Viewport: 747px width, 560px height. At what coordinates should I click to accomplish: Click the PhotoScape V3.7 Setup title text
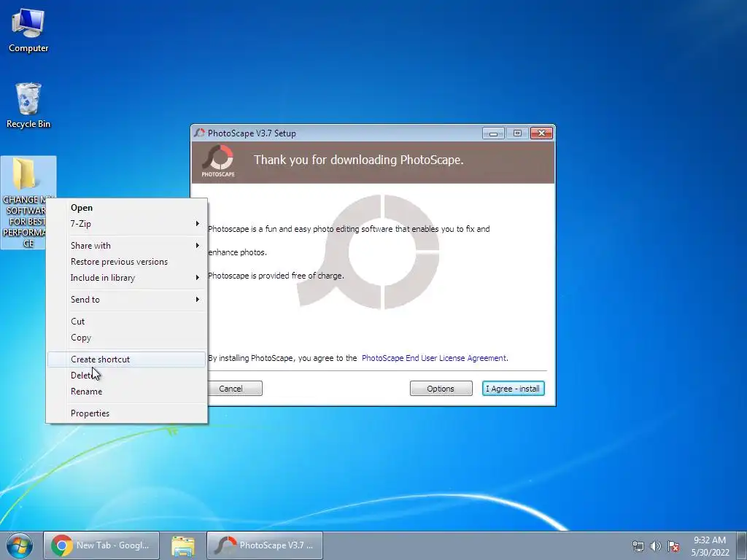coord(252,134)
